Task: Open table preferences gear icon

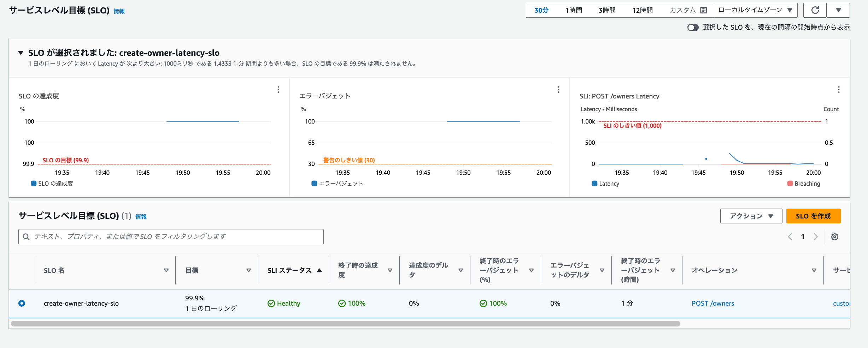Action: [834, 237]
